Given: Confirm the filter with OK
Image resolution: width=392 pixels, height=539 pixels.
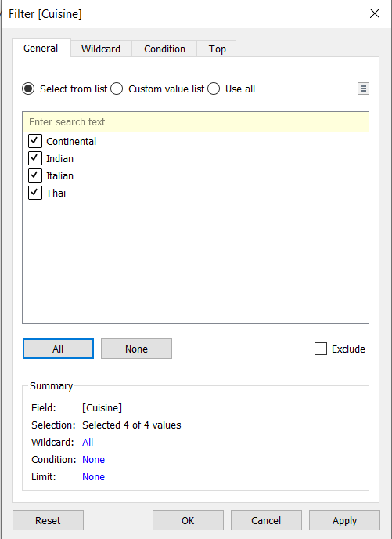Looking at the screenshot, I should [188, 520].
